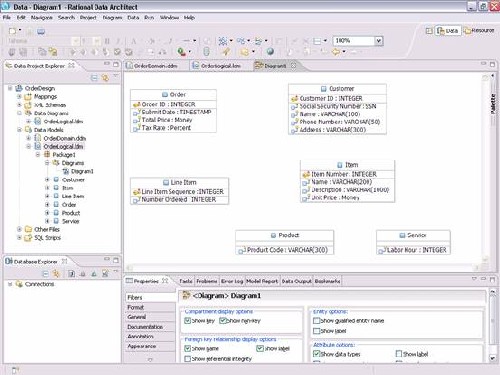
Task: Click the Order ID primary key icon
Action: coord(136,105)
